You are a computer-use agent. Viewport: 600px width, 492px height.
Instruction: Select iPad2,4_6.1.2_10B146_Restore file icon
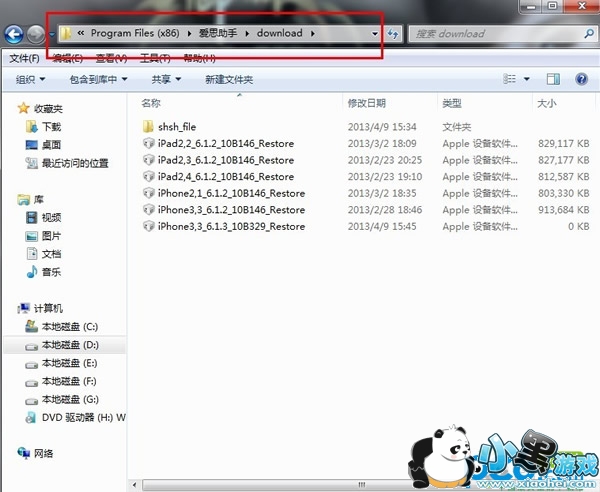click(148, 176)
